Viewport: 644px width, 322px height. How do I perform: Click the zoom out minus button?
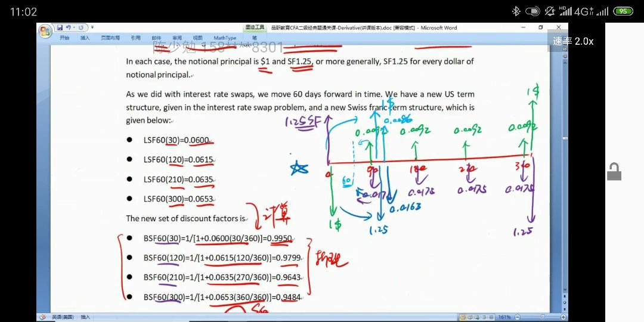(x=517, y=317)
